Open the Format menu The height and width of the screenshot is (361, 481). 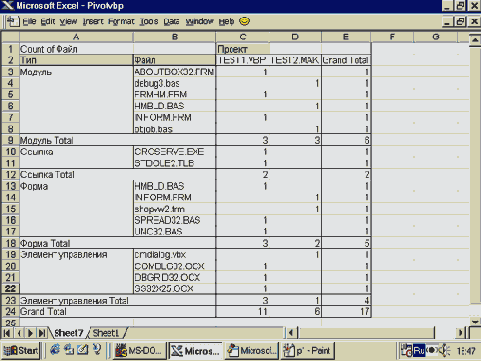pos(121,22)
